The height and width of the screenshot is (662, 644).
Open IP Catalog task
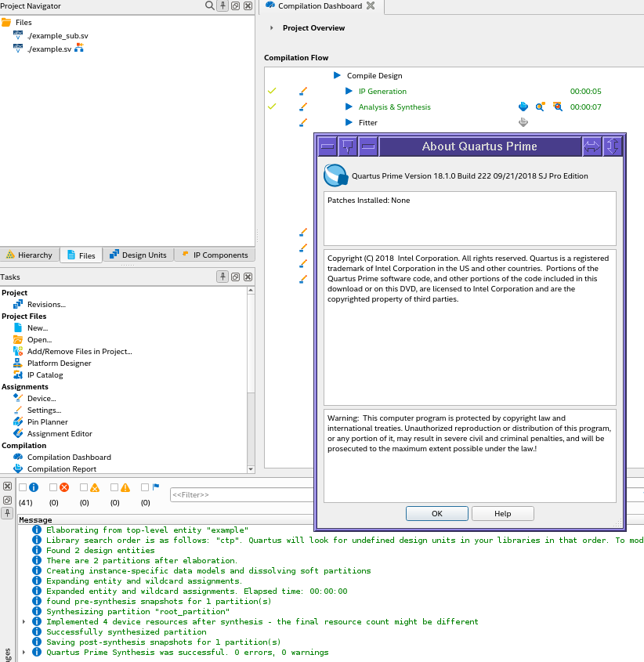(x=45, y=375)
